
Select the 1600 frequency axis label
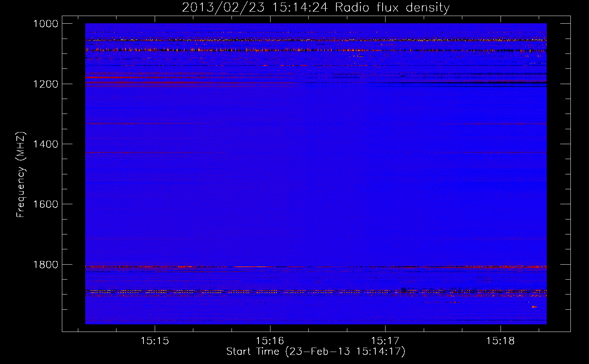(46, 204)
